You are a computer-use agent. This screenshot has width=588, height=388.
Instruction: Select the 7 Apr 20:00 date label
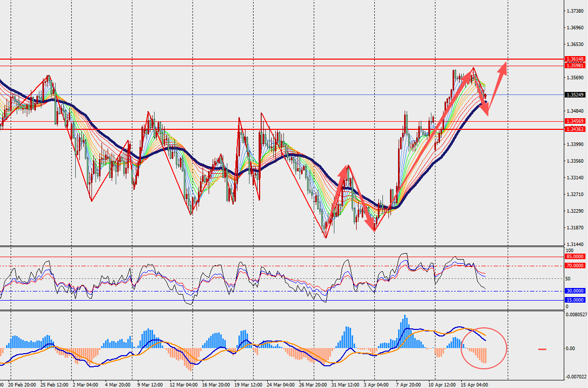(x=408, y=384)
